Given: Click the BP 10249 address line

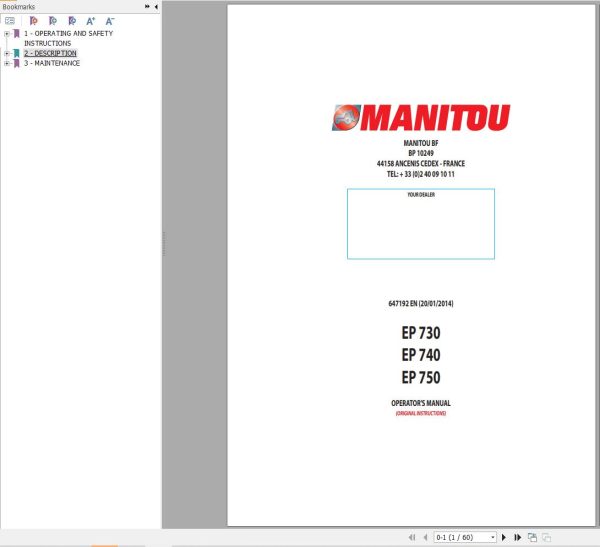Looking at the screenshot, I should (x=421, y=153).
